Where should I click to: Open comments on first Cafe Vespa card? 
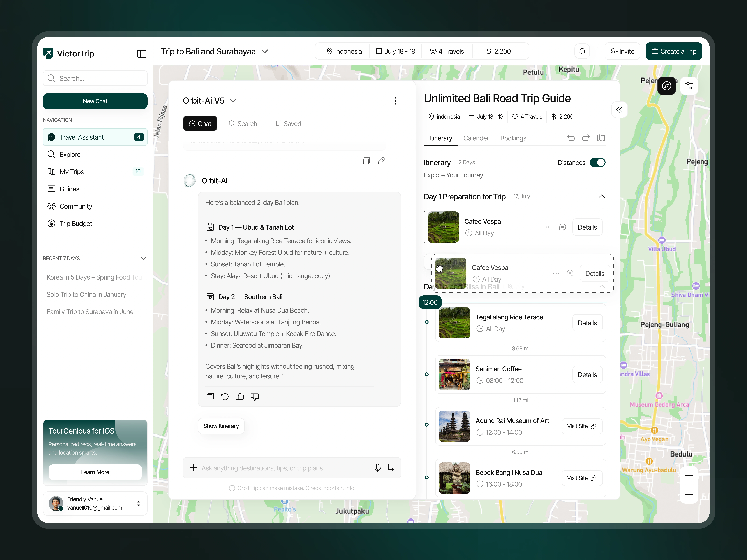[563, 227]
